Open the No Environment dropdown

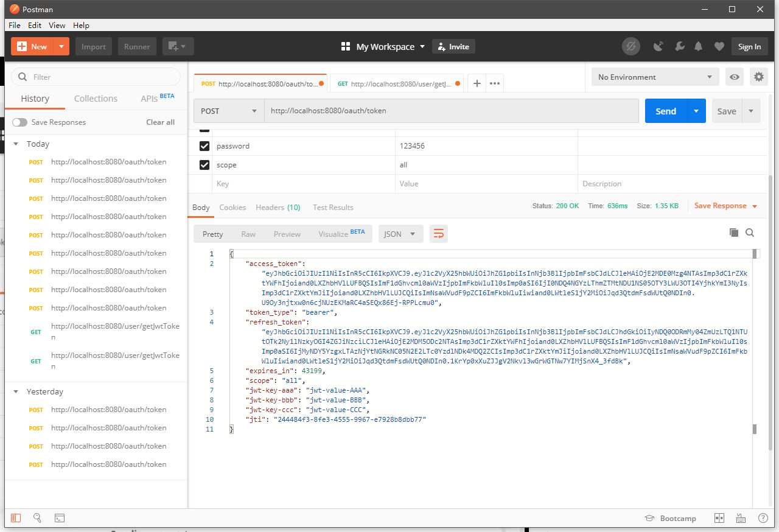(x=656, y=77)
